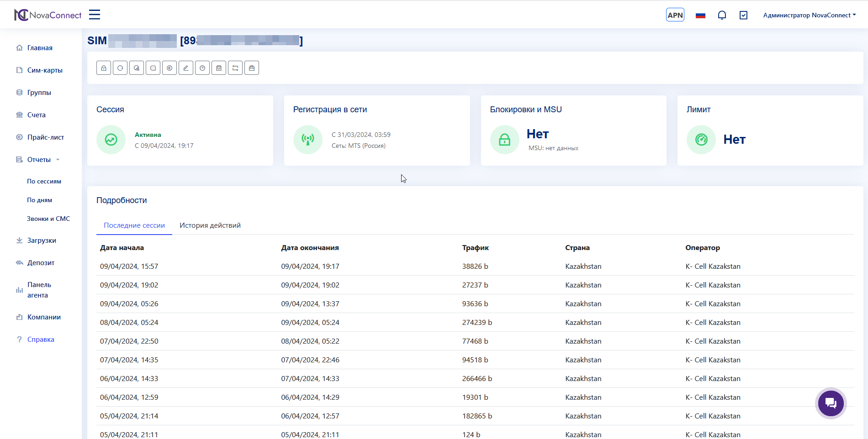Collapse the Отчеты submenu in the sidebar
This screenshot has width=868, height=439.
point(39,160)
